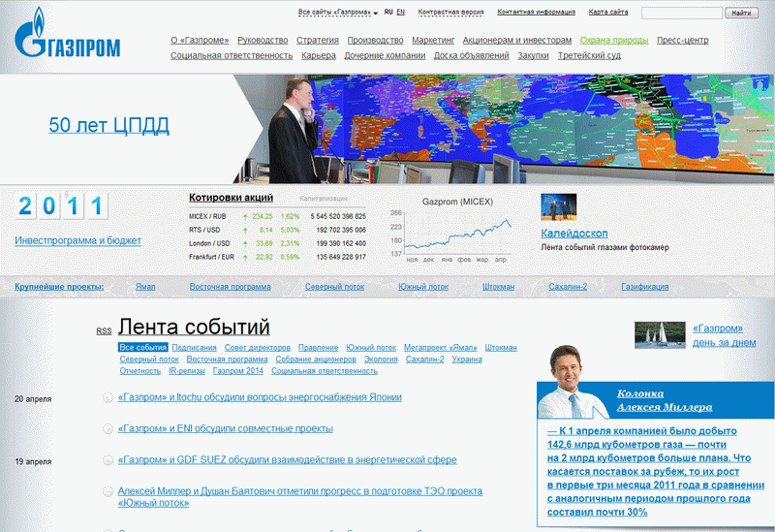The image size is (775, 532).
Task: Open Доска объявлений
Action: point(472,55)
